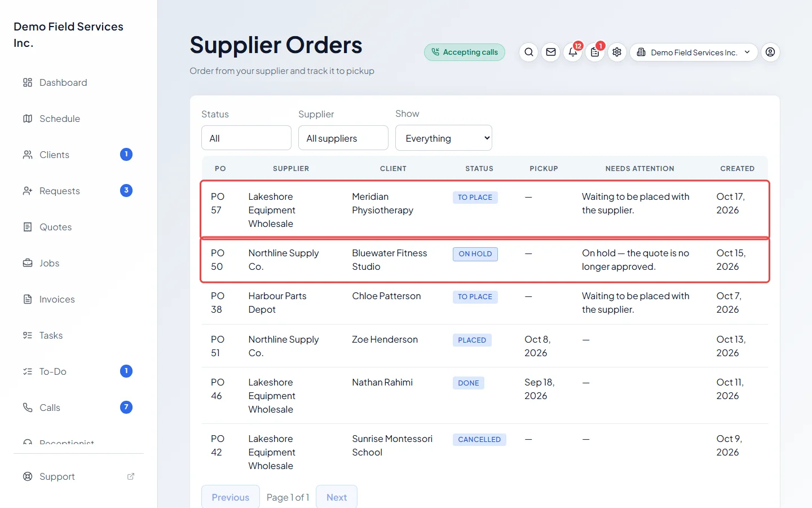Open the PO 57 order row
Image resolution: width=812 pixels, height=508 pixels.
click(x=485, y=209)
